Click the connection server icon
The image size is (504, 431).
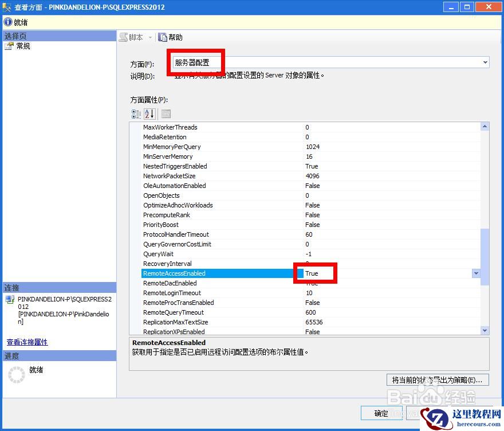[x=10, y=299]
